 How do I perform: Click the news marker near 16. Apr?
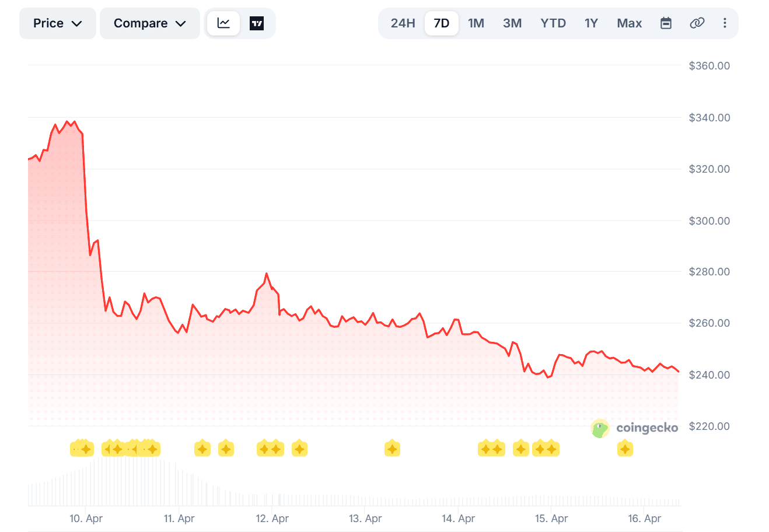tap(625, 449)
